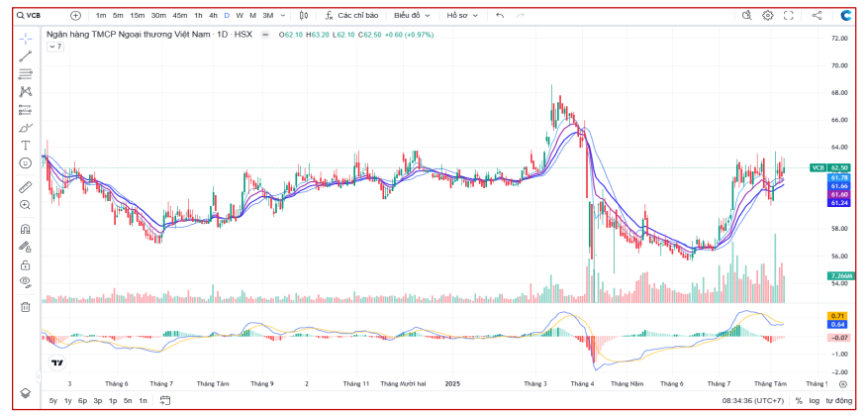Open chart settings gear icon
This screenshot has width=868, height=416.
click(768, 16)
